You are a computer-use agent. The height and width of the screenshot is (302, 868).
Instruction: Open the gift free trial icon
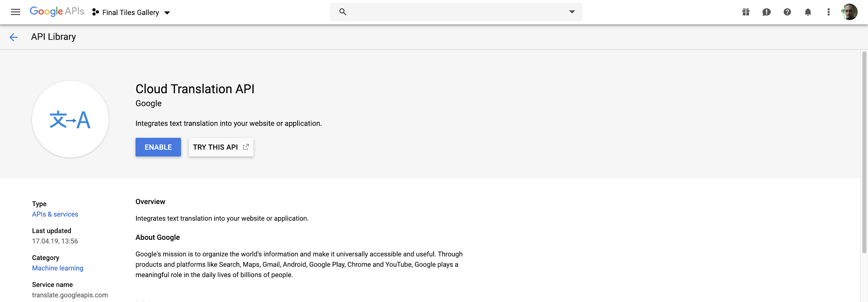pyautogui.click(x=746, y=12)
